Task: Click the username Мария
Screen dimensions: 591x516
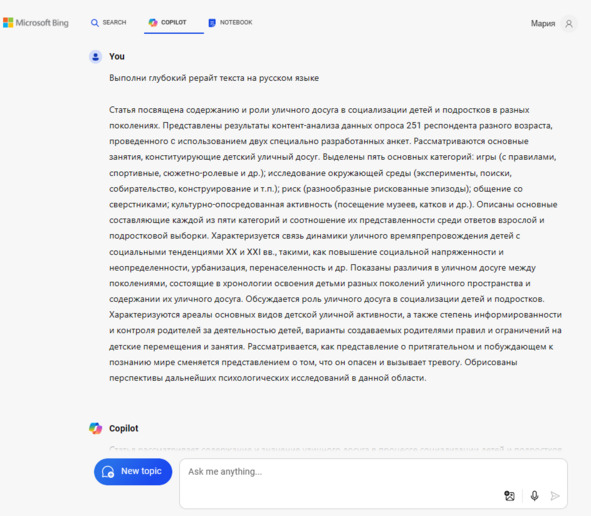Action: [x=543, y=23]
